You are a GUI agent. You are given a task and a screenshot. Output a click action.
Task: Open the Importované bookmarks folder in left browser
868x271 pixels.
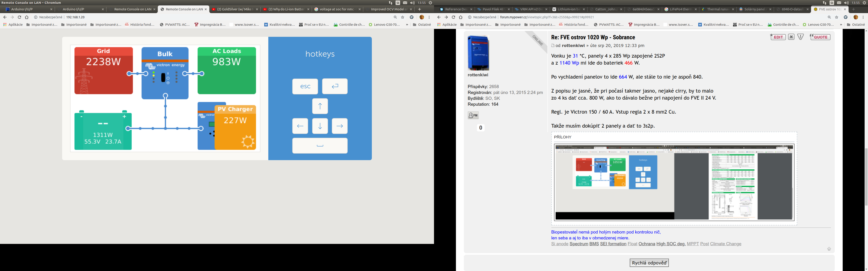click(74, 25)
